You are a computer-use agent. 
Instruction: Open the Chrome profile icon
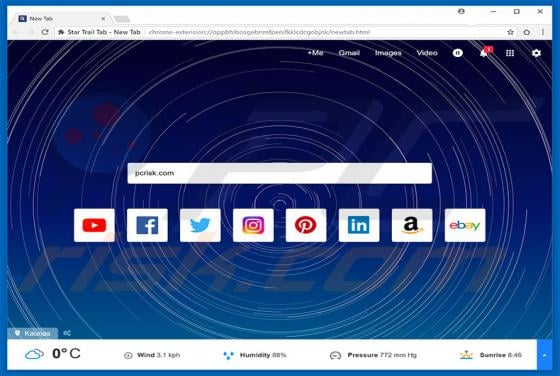pyautogui.click(x=461, y=11)
